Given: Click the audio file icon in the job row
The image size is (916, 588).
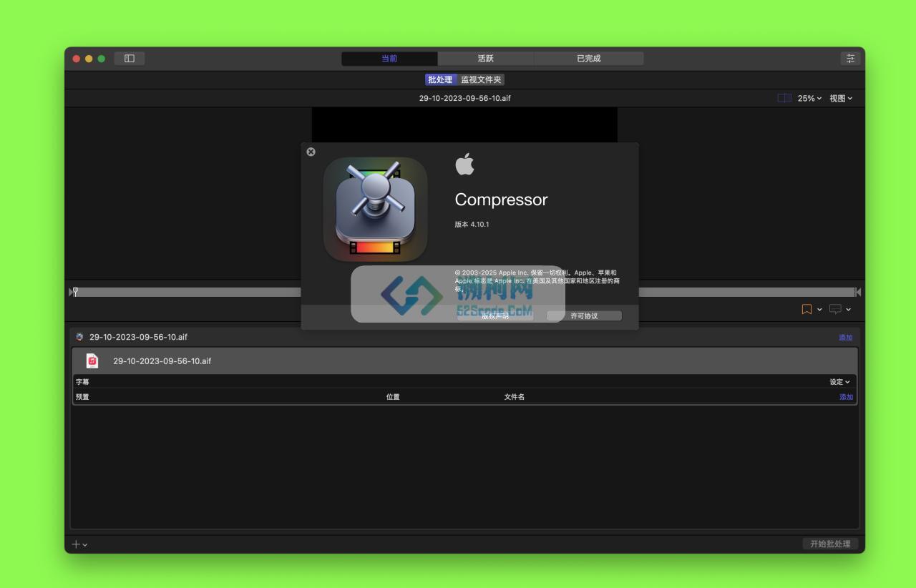Looking at the screenshot, I should [x=92, y=361].
